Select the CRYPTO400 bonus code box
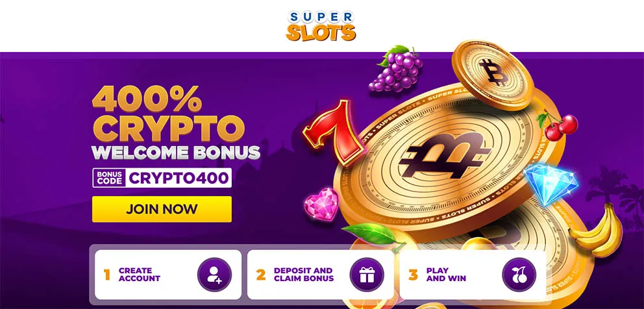This screenshot has width=644, height=309. coord(162,178)
